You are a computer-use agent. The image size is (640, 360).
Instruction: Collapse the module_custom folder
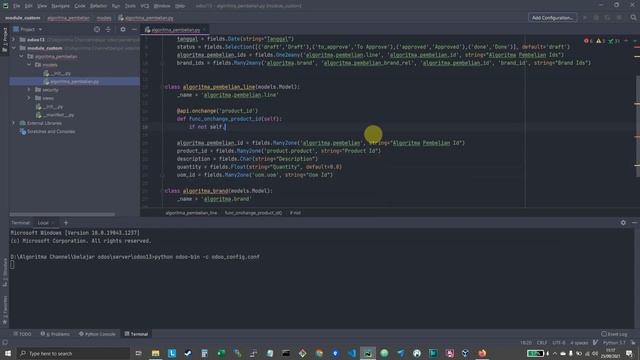[x=13, y=48]
